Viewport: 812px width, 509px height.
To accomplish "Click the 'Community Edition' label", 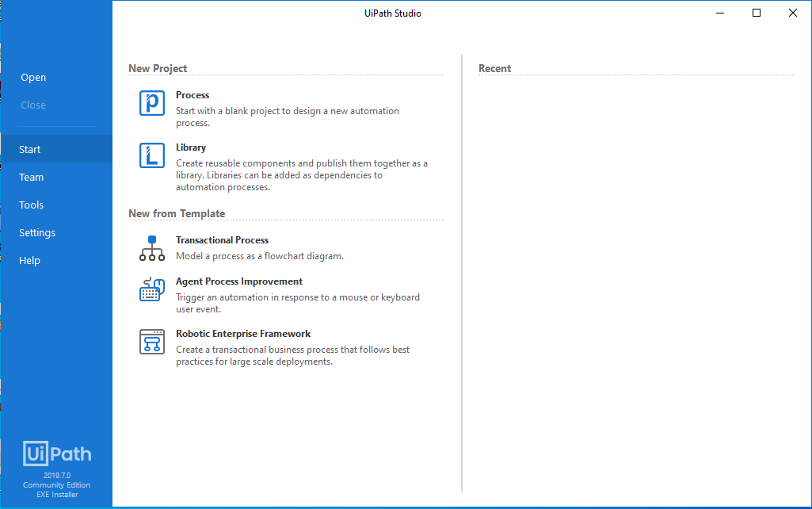I will pos(56,485).
